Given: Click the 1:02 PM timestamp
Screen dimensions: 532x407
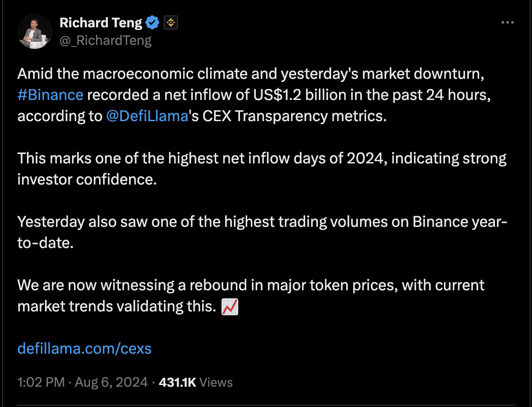Looking at the screenshot, I should pyautogui.click(x=41, y=382).
